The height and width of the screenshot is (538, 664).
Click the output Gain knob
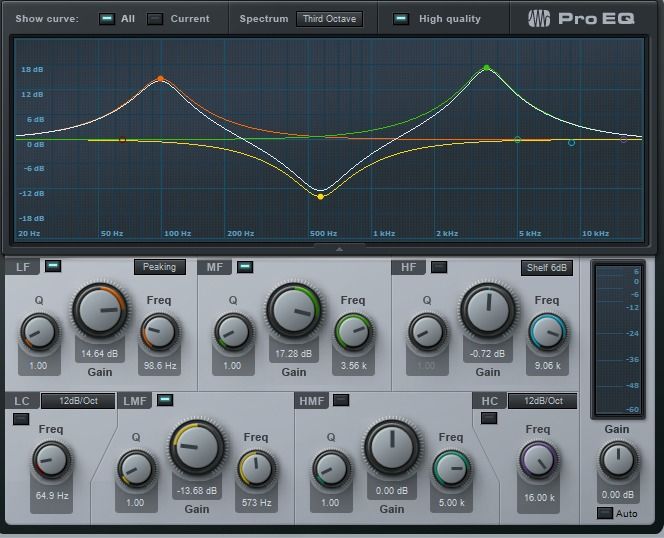pos(618,460)
